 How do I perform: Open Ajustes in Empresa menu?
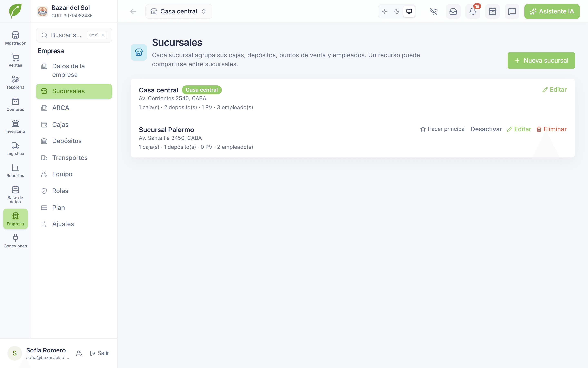tap(74, 224)
